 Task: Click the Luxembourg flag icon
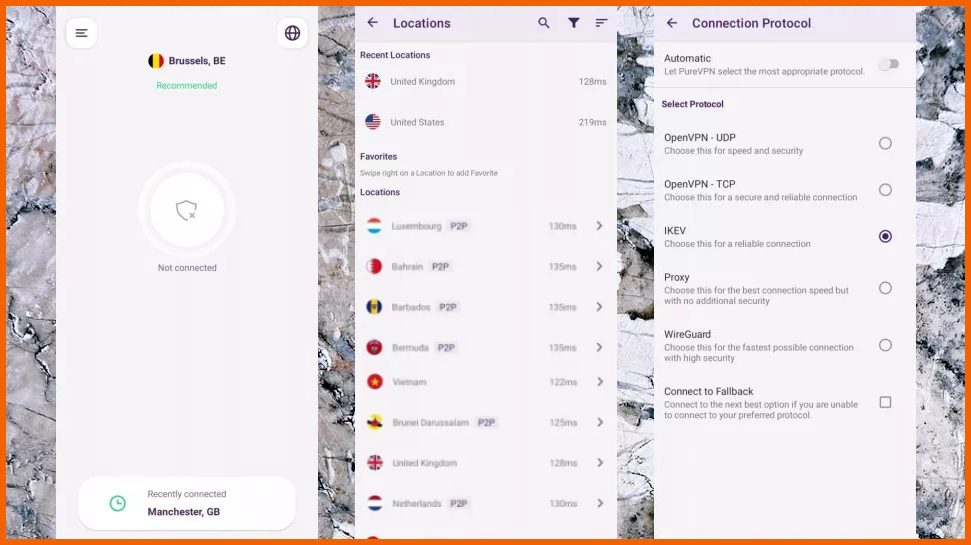[374, 226]
